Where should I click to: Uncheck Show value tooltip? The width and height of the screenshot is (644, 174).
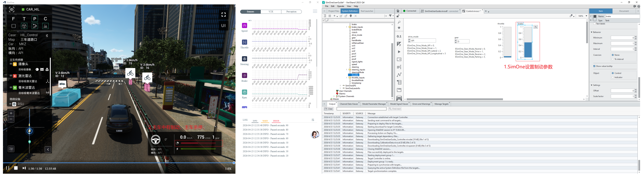tap(594, 66)
